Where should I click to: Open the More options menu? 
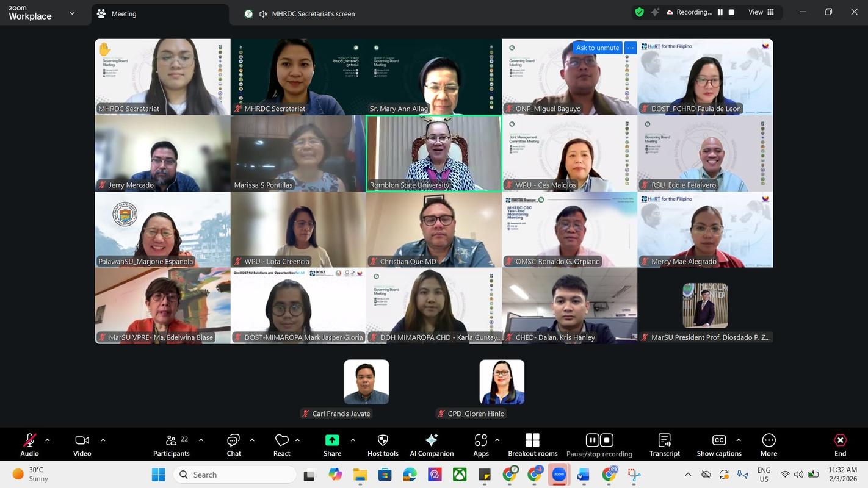[x=769, y=445]
